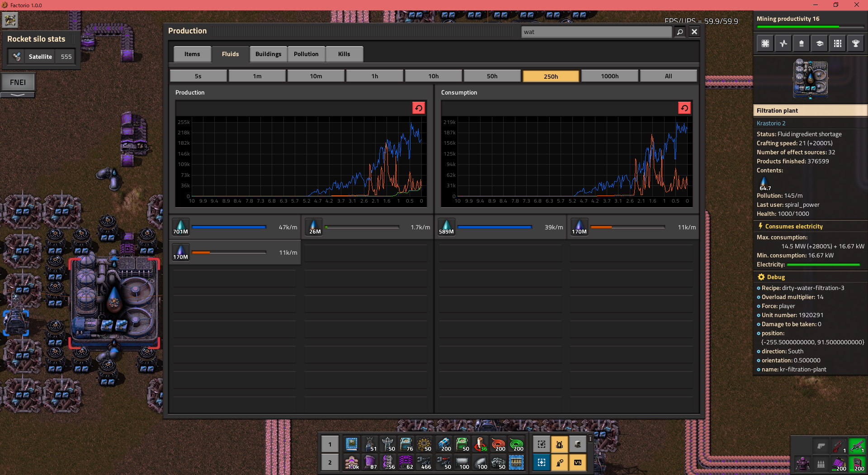The image size is (868, 475).
Task: Open the FNEI button
Action: pos(18,82)
